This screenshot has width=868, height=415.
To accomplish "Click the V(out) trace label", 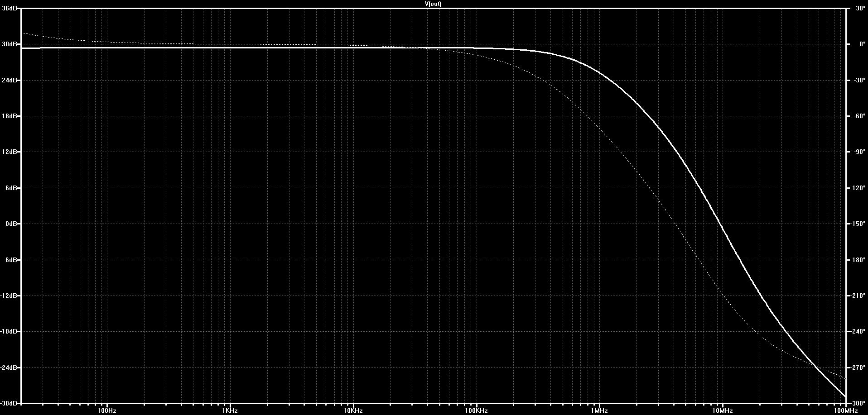I will coord(433,4).
